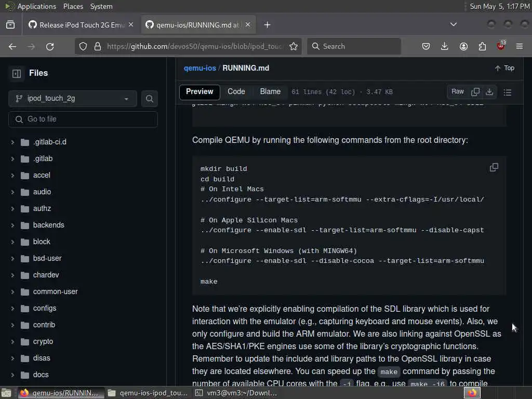Open the Firefox account icon

point(463,46)
